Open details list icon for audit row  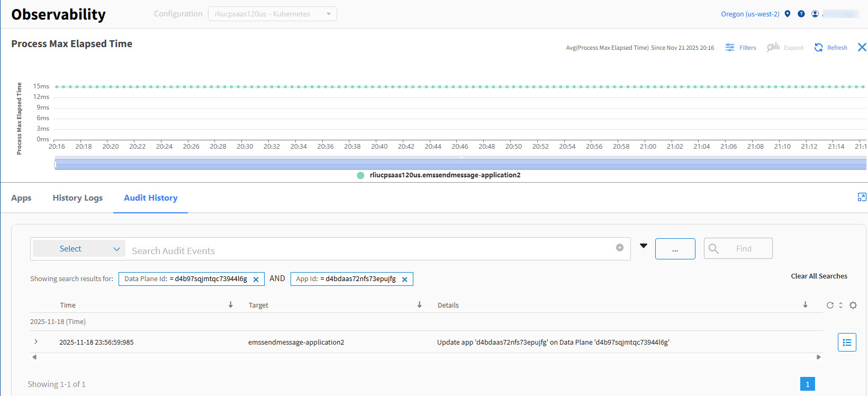pyautogui.click(x=847, y=343)
